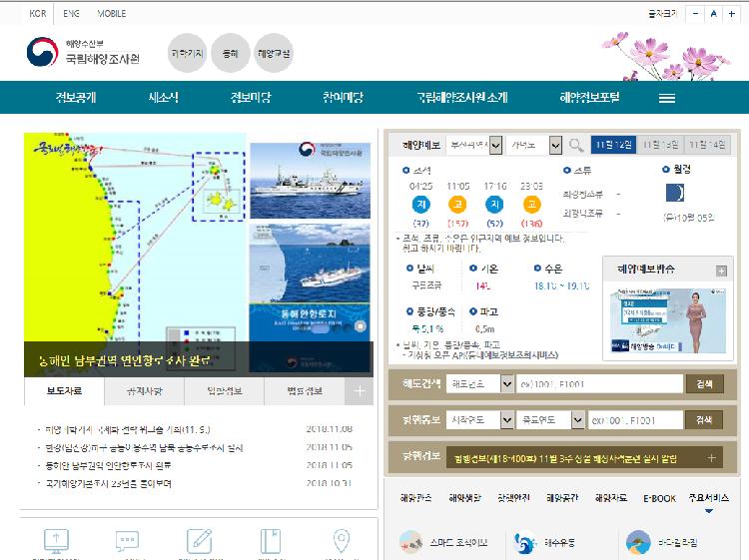Click the plus icon next to 해양예보방송
The height and width of the screenshot is (560, 749).
pyautogui.click(x=721, y=272)
